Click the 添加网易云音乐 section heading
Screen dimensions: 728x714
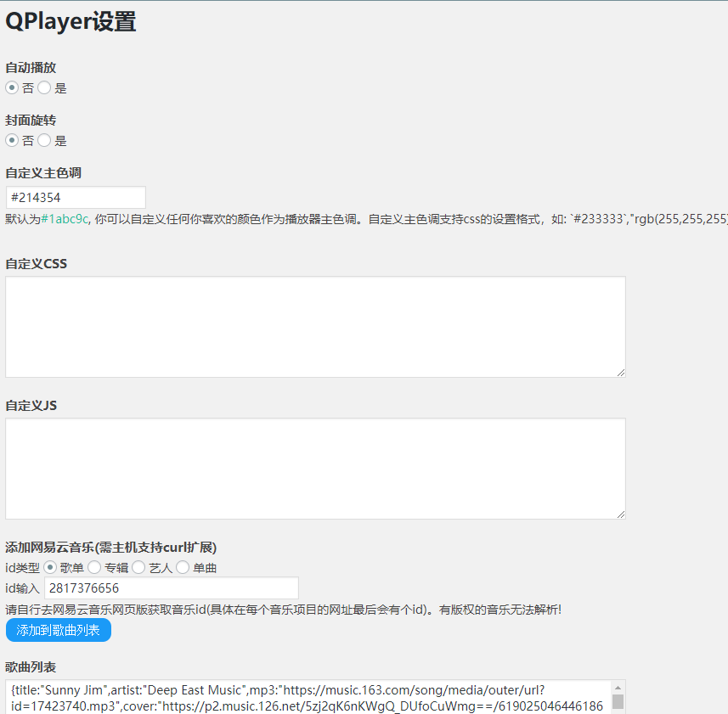pos(111,548)
